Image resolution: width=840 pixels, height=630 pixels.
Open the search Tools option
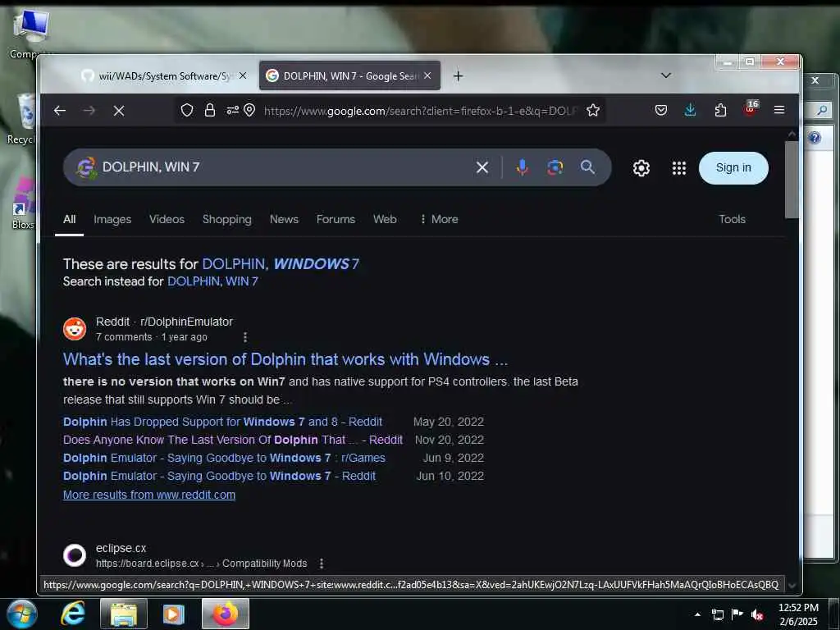click(732, 219)
